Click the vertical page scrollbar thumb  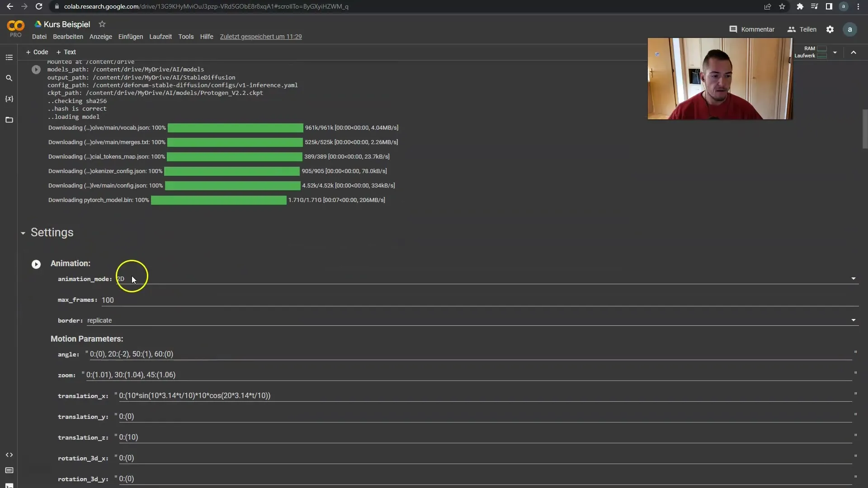865,129
